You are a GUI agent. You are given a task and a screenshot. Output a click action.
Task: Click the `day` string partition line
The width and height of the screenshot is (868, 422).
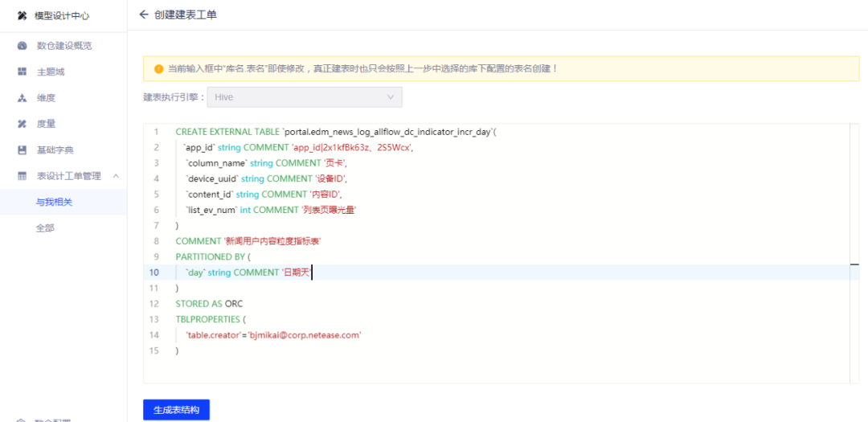pyautogui.click(x=249, y=272)
